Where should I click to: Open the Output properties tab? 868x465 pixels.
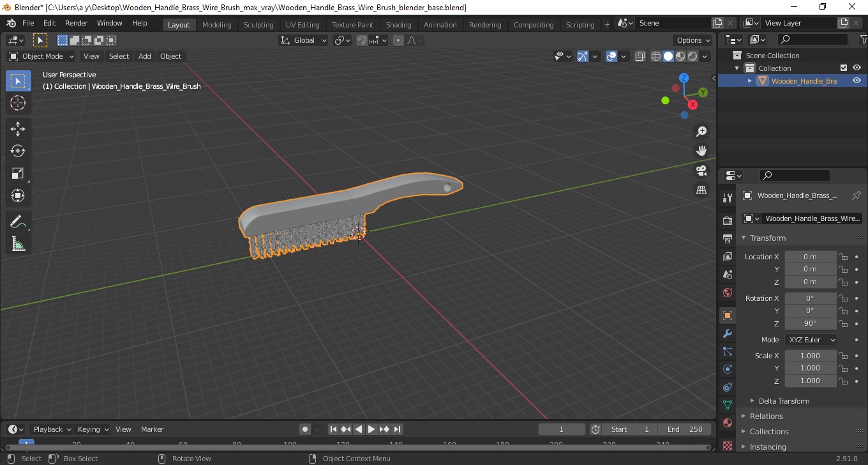(x=728, y=239)
